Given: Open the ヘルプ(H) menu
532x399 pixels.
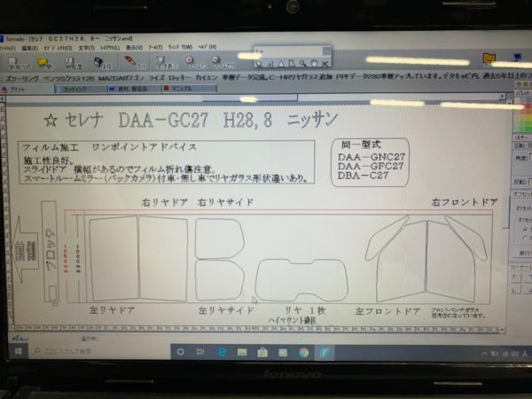Looking at the screenshot, I should [x=207, y=46].
